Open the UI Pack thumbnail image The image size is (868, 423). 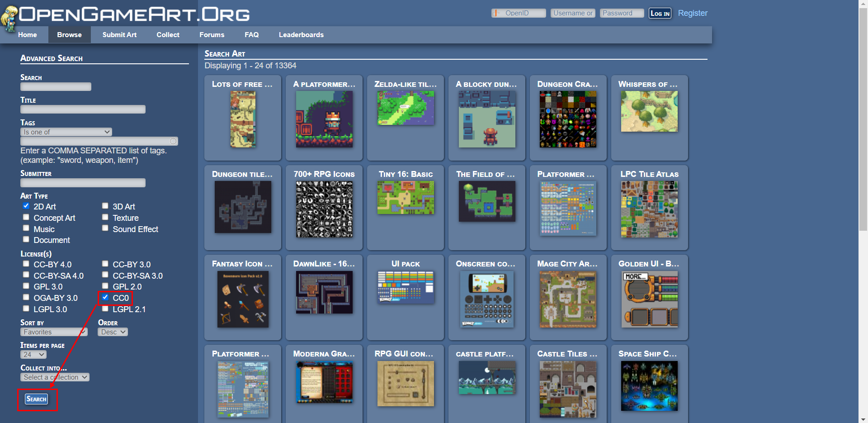(x=406, y=287)
